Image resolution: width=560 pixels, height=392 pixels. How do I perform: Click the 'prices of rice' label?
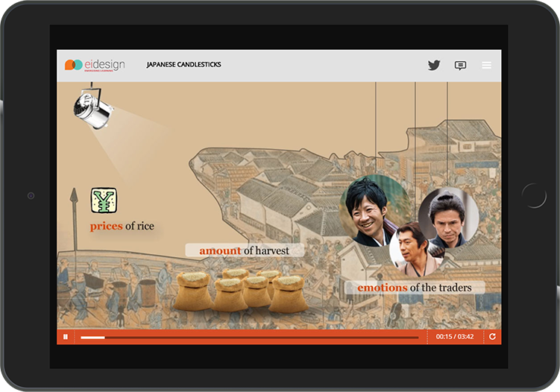pos(122,226)
